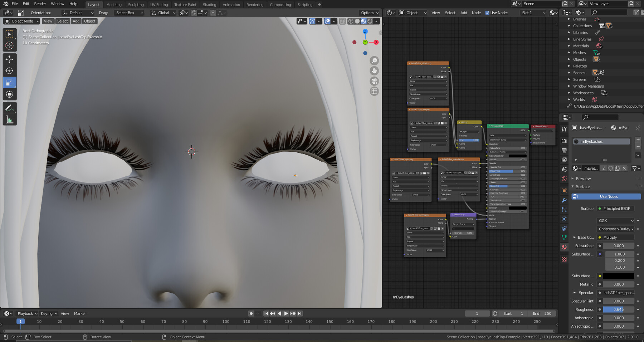Jump to the end frame

click(300, 313)
